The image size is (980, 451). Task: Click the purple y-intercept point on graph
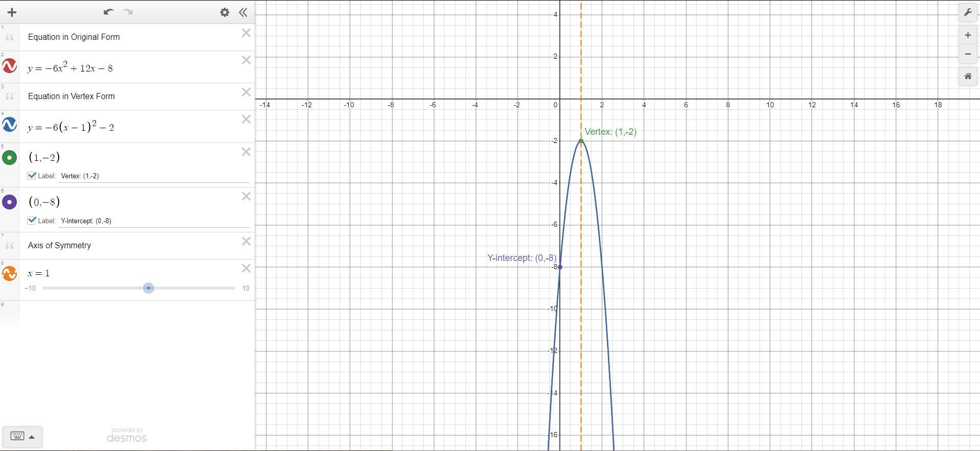(x=560, y=267)
